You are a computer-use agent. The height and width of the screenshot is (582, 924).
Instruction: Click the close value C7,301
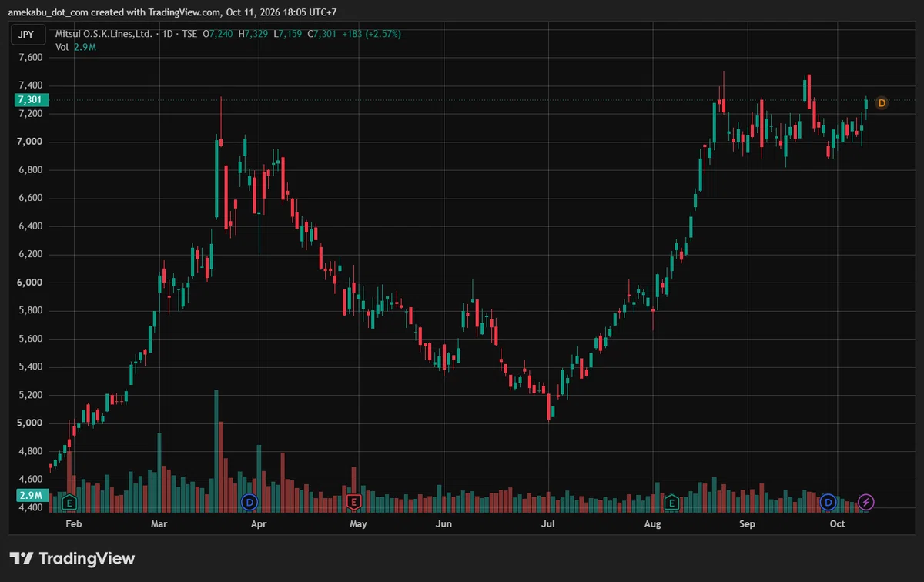coord(321,34)
